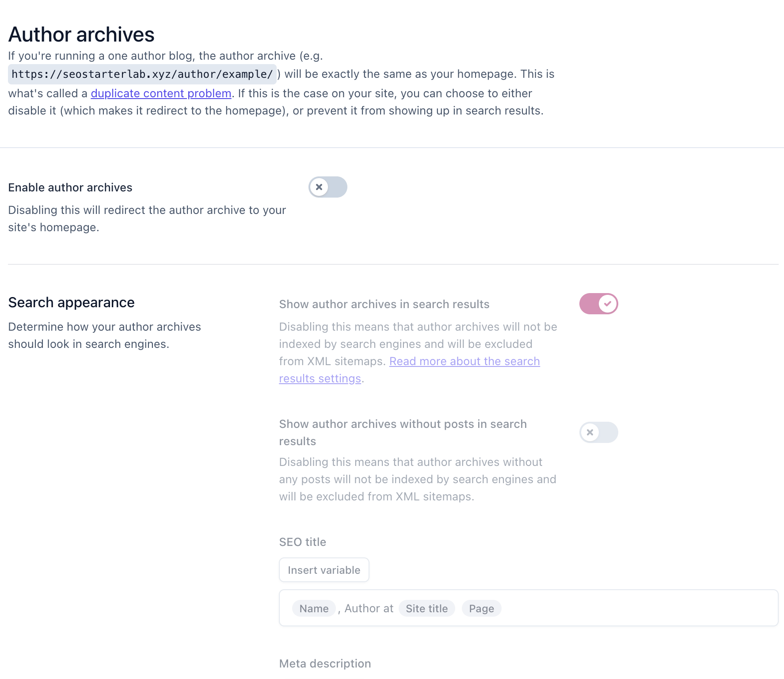Click the X icon in the Enable author archives switch
Screen dimensions: 784x679
[320, 187]
